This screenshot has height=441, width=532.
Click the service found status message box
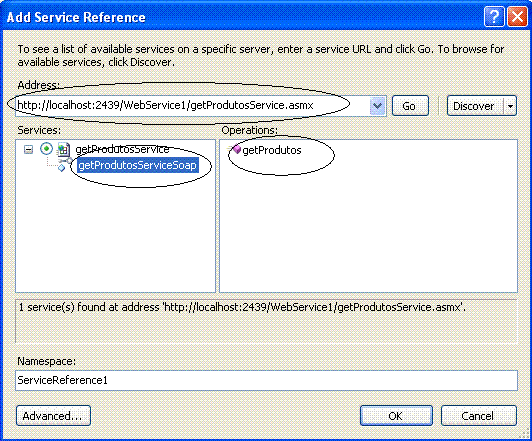click(266, 321)
